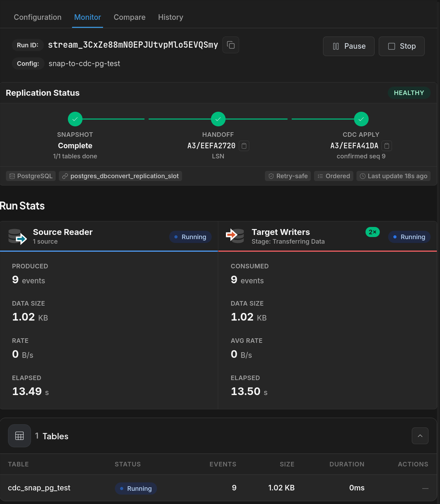The width and height of the screenshot is (440, 504).
Task: Click the ACTIONS column header
Action: [x=413, y=464]
